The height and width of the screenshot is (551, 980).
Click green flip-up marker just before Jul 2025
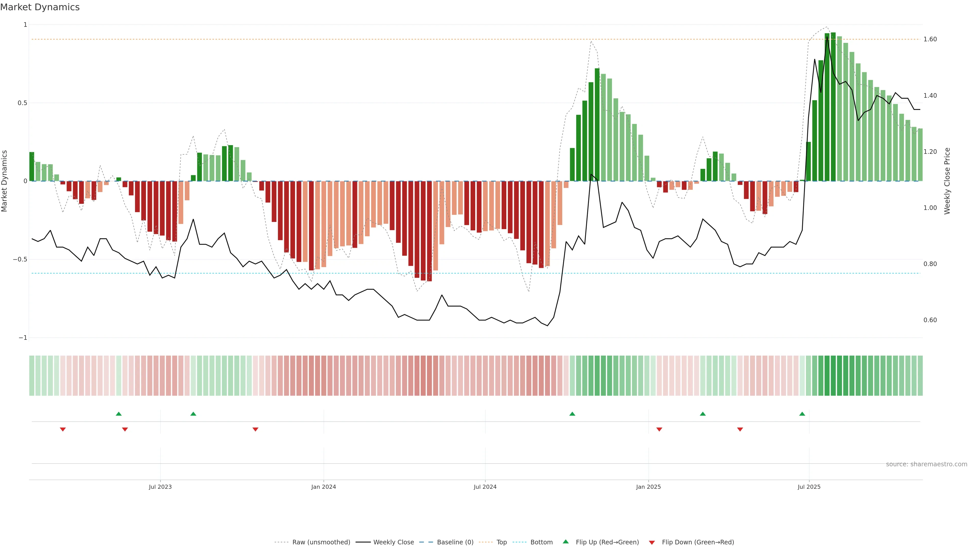tap(802, 414)
